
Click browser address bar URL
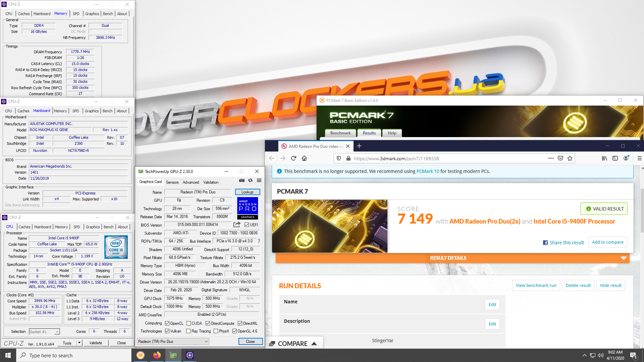(x=396, y=159)
